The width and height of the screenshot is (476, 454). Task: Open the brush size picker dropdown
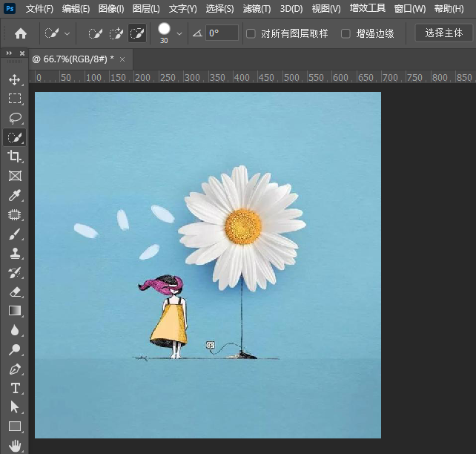[x=179, y=33]
